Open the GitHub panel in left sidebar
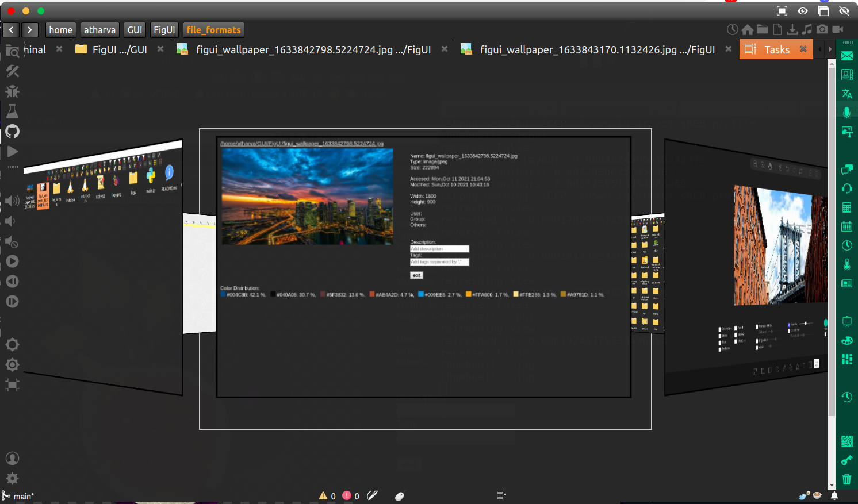 click(x=12, y=132)
